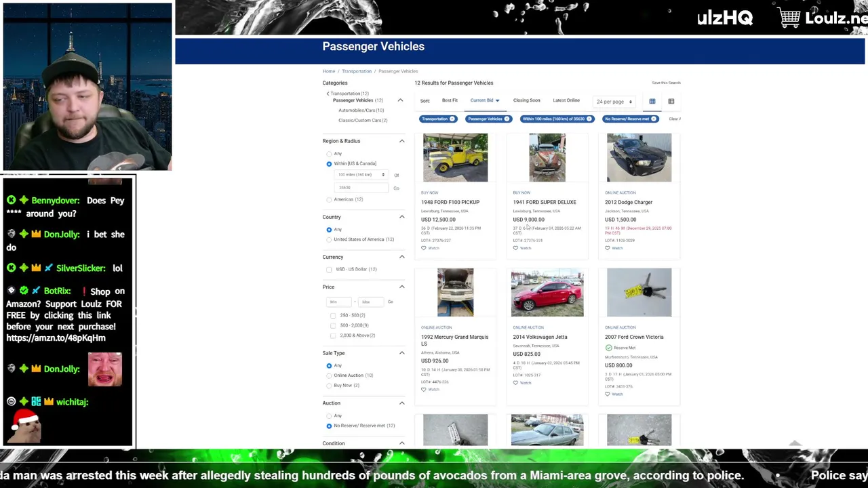Image resolution: width=868 pixels, height=488 pixels.
Task: Switch to grid view layout icon
Action: click(x=652, y=102)
